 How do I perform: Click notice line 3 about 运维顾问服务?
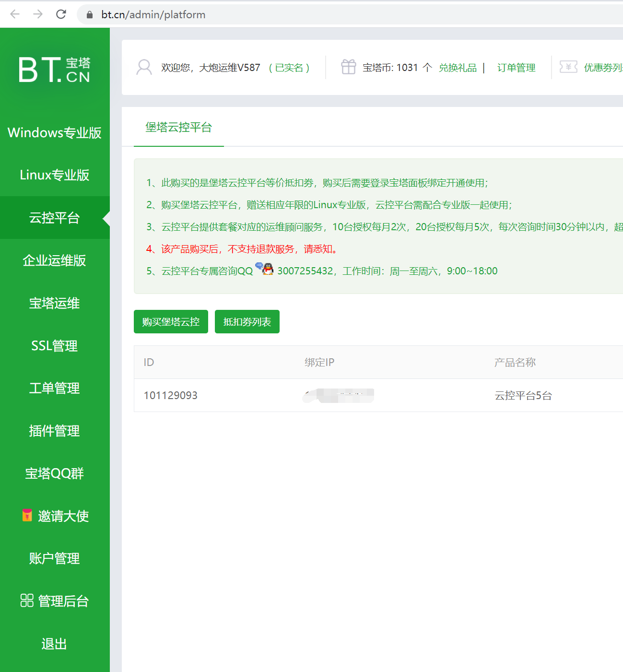click(x=385, y=227)
